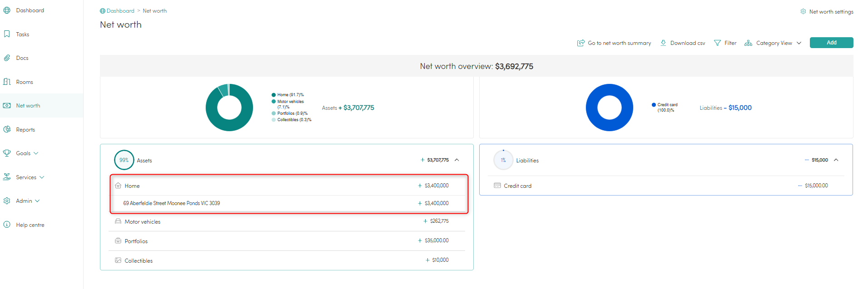
Task: Click the blue Credit card legend dot
Action: (654, 105)
